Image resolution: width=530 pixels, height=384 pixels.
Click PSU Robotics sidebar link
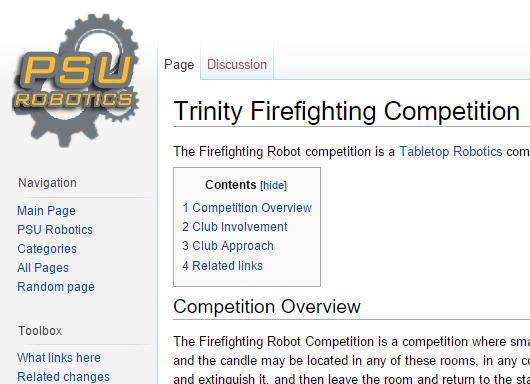(55, 230)
